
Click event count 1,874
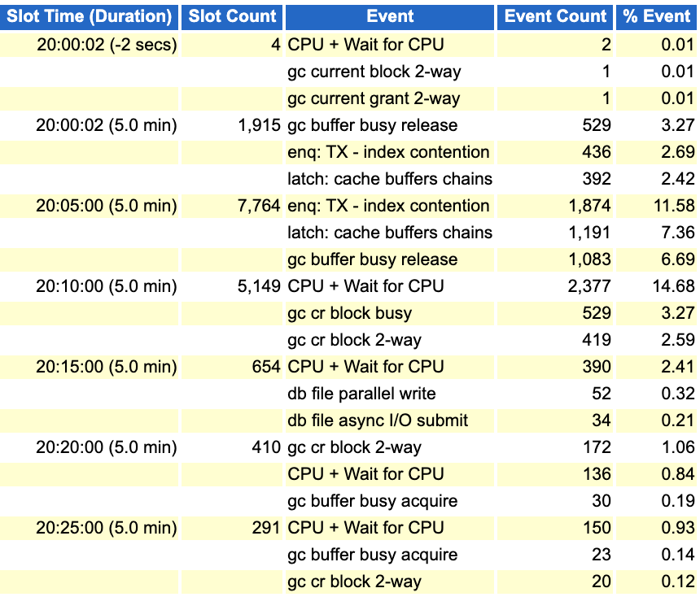(x=589, y=206)
